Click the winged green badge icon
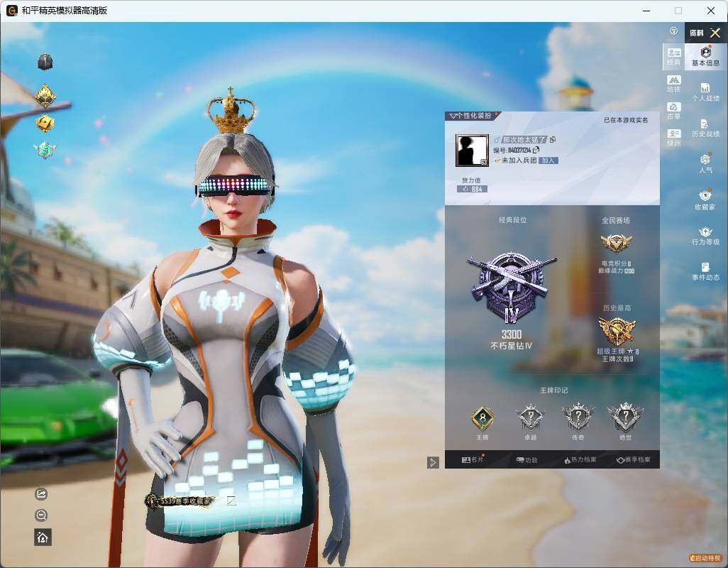This screenshot has width=728, height=568. [x=45, y=150]
